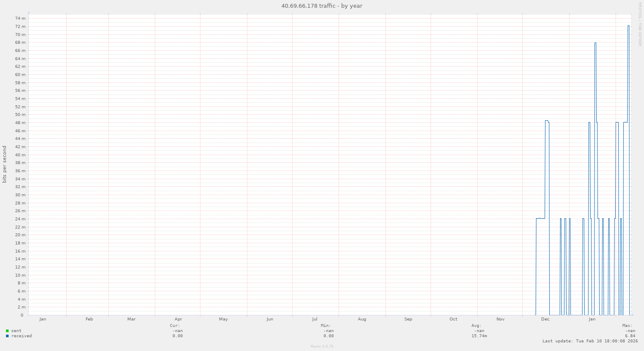Select the 'received' legend label
The height and width of the screenshot is (351, 644).
click(22, 336)
